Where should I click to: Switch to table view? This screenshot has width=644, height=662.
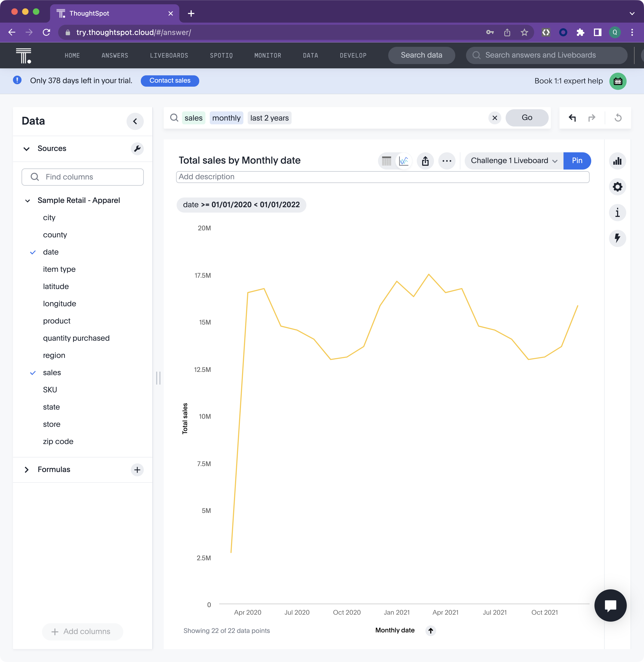pyautogui.click(x=386, y=161)
